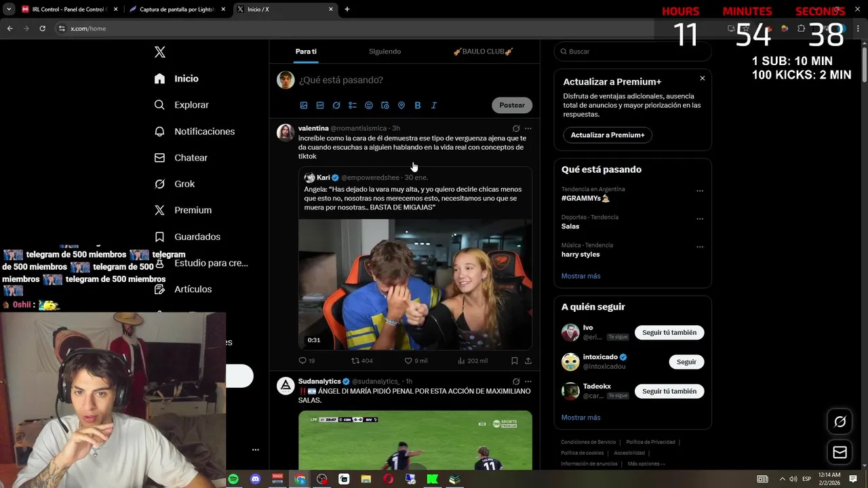
Task: Open Notificaciones in sidebar
Action: click(194, 131)
